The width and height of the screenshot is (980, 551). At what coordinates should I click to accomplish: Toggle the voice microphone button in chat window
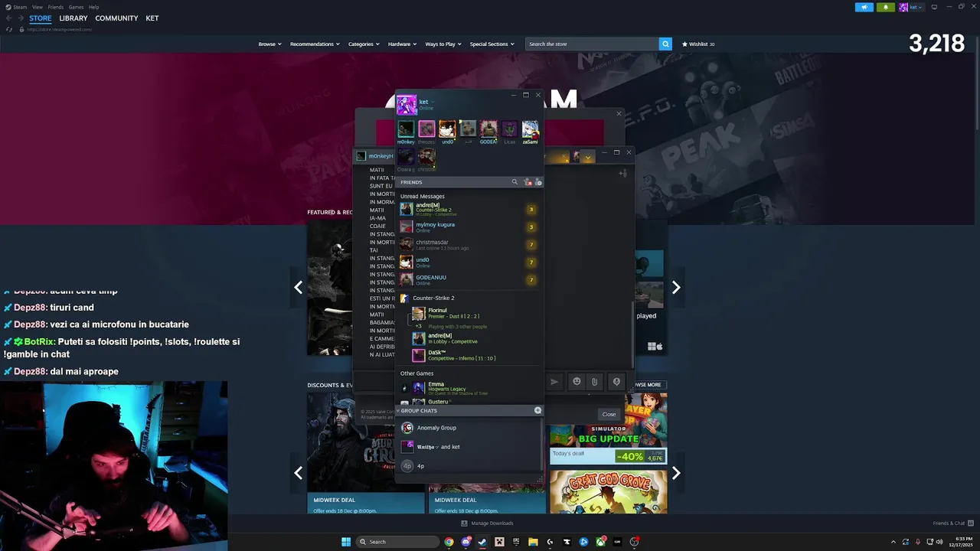[616, 381]
